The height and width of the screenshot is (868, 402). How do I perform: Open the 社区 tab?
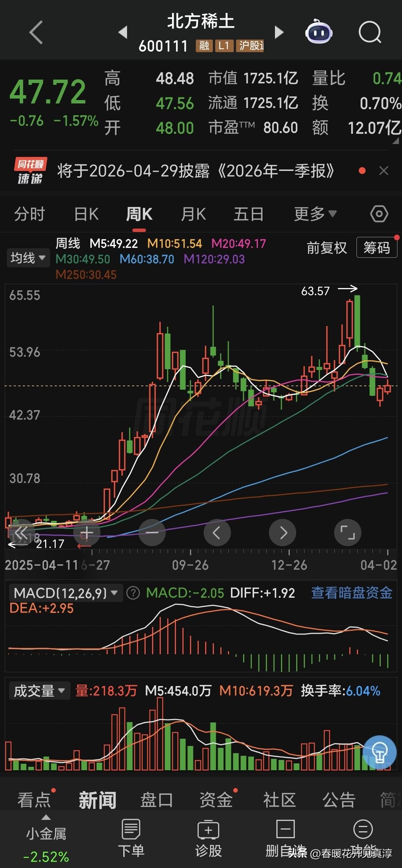280,799
